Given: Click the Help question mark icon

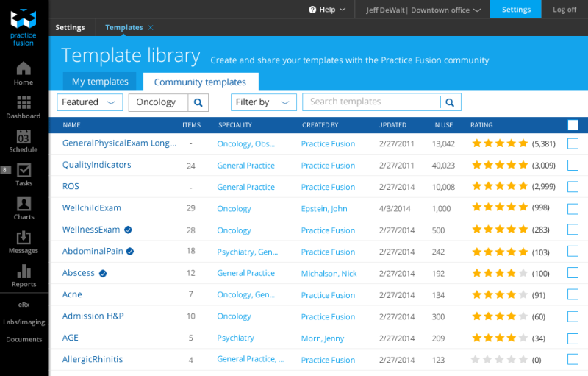Looking at the screenshot, I should click(312, 10).
